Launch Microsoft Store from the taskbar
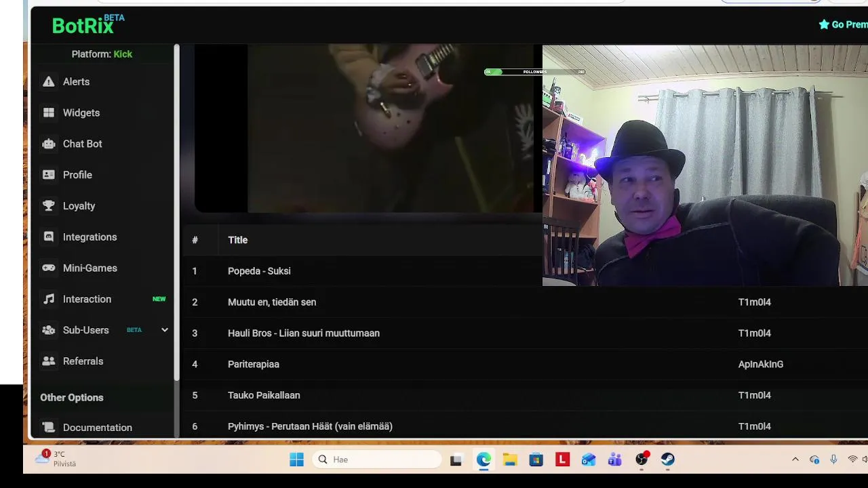Screen dimensions: 868x488 point(536,460)
